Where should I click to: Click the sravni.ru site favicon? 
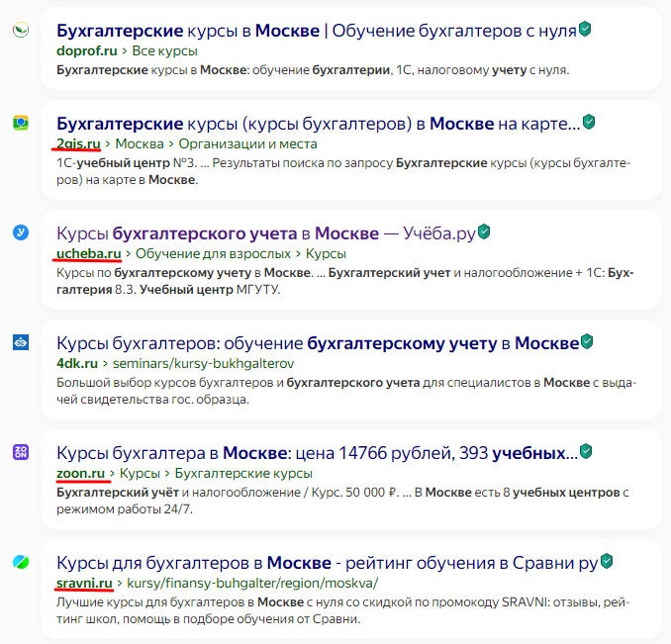click(x=21, y=562)
